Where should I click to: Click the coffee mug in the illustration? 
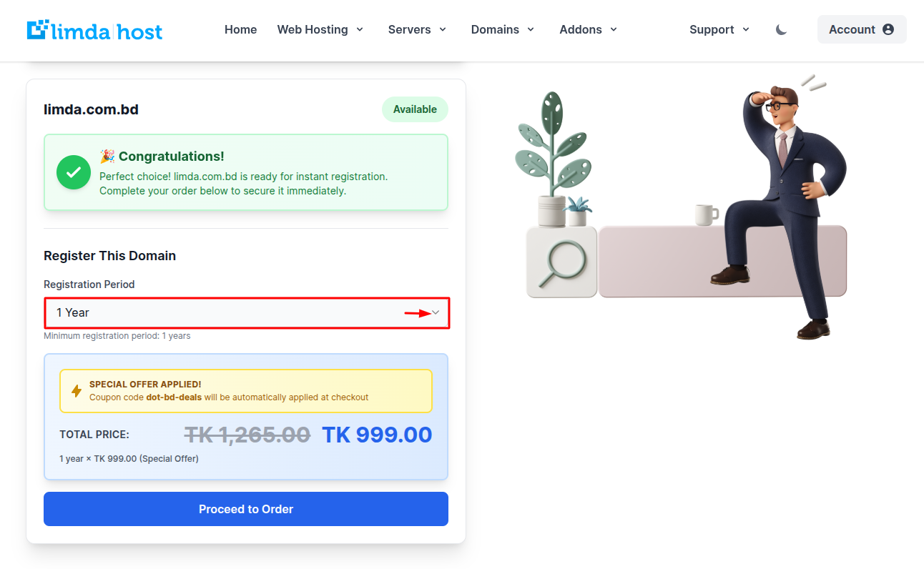pyautogui.click(x=706, y=214)
